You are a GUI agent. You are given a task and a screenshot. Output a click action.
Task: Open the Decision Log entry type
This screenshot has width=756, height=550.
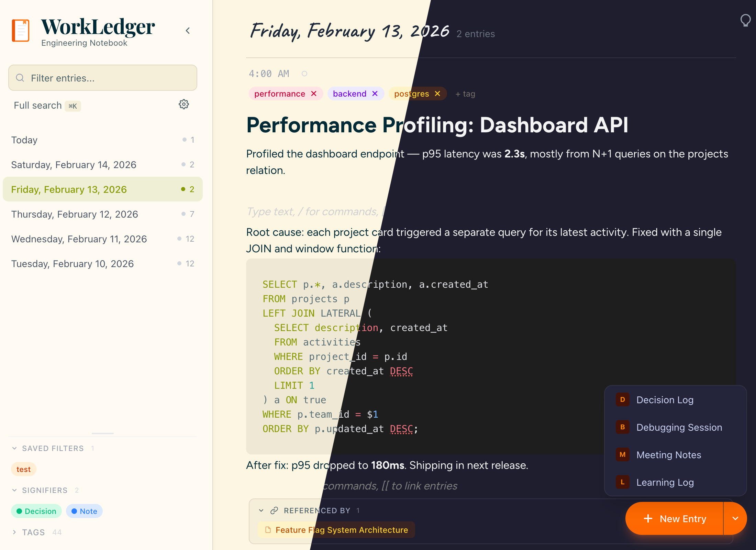[664, 399]
